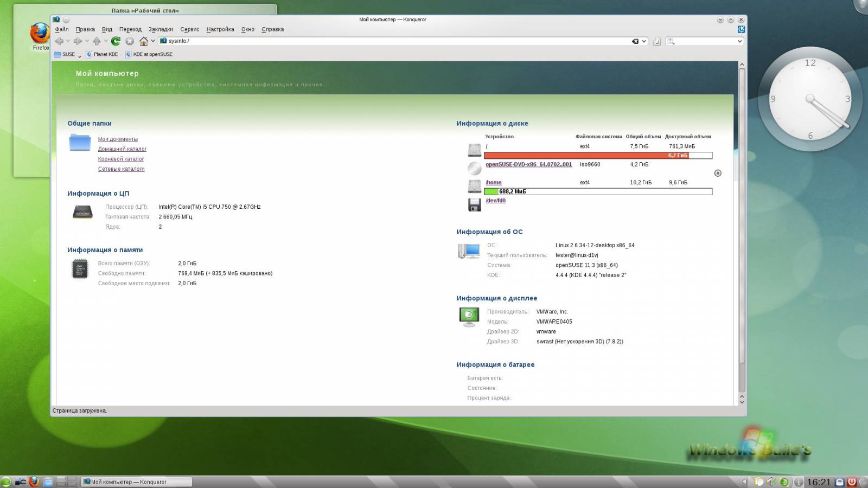
Task: Open the Правка menu
Action: (x=85, y=29)
